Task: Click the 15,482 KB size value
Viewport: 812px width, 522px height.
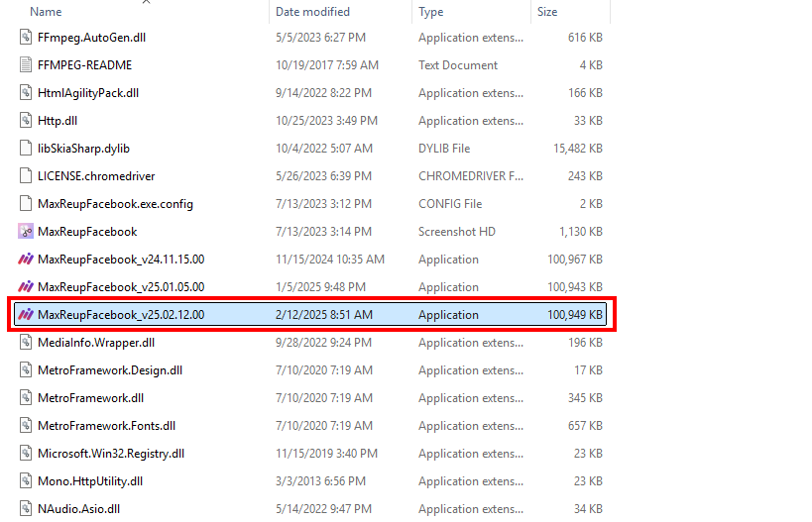Action: pyautogui.click(x=577, y=149)
